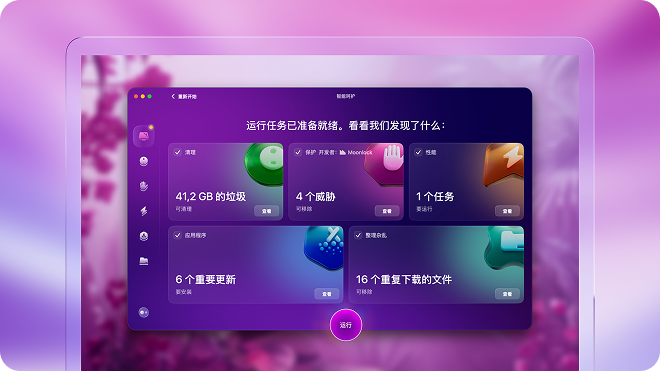This screenshot has height=371, width=660.
Task: Uncheck the 应用程序 checkbox
Action: tap(178, 235)
